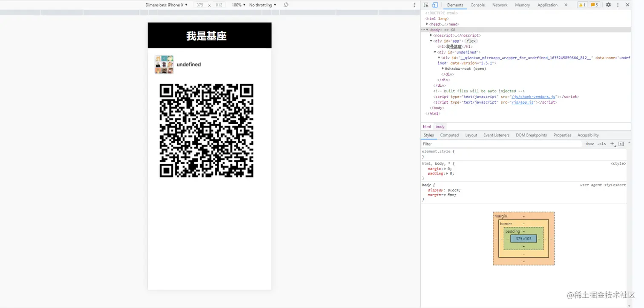This screenshot has height=308, width=644.
Task: Select the html lang element row
Action: [x=437, y=19]
